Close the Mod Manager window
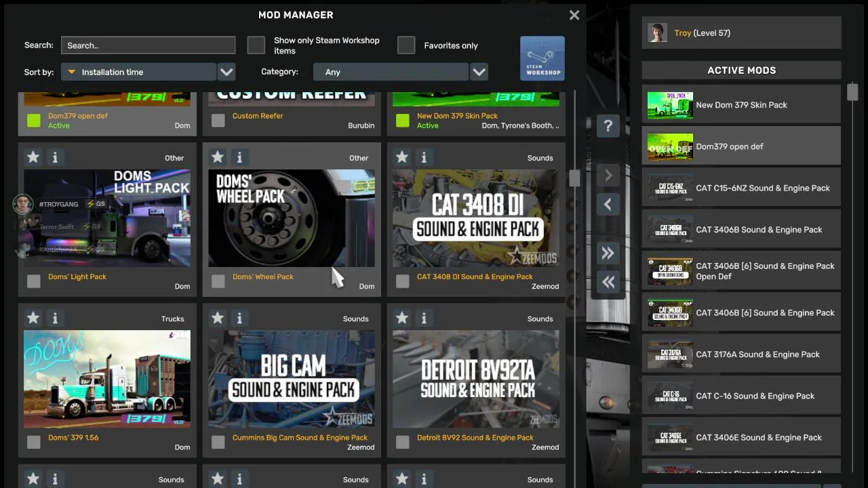 [574, 15]
